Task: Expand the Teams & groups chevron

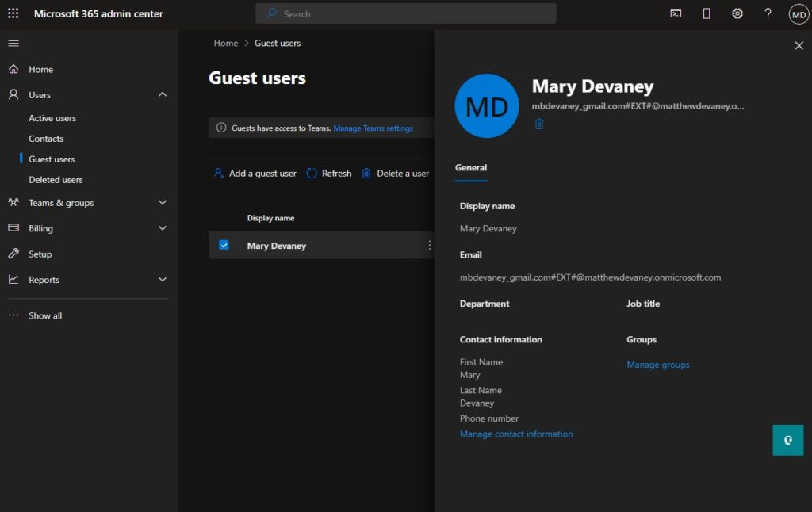Action: click(x=163, y=202)
